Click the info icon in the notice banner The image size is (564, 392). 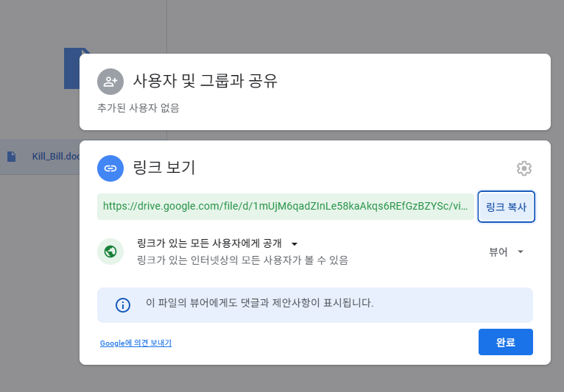[x=123, y=305]
